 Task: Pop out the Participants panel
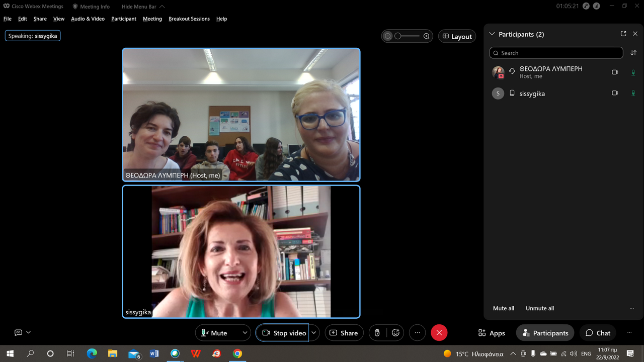point(623,34)
